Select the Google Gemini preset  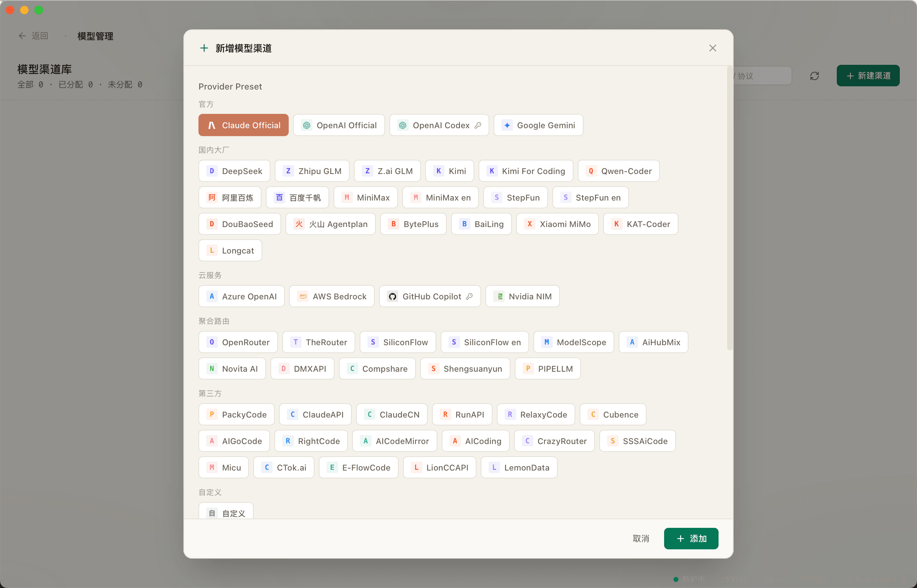pyautogui.click(x=538, y=125)
